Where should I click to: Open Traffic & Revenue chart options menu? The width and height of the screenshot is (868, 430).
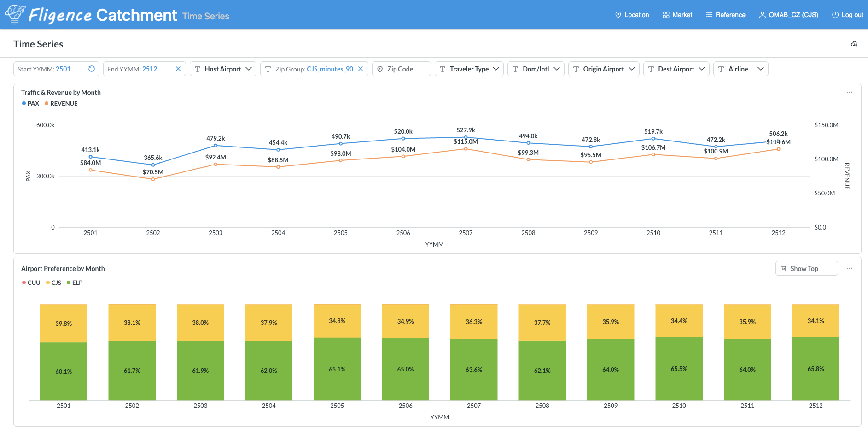(849, 92)
